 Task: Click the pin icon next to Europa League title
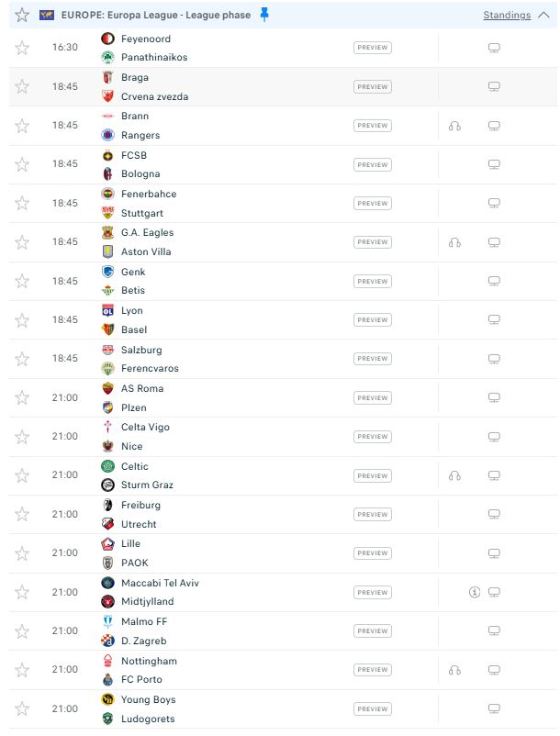pyautogui.click(x=264, y=15)
